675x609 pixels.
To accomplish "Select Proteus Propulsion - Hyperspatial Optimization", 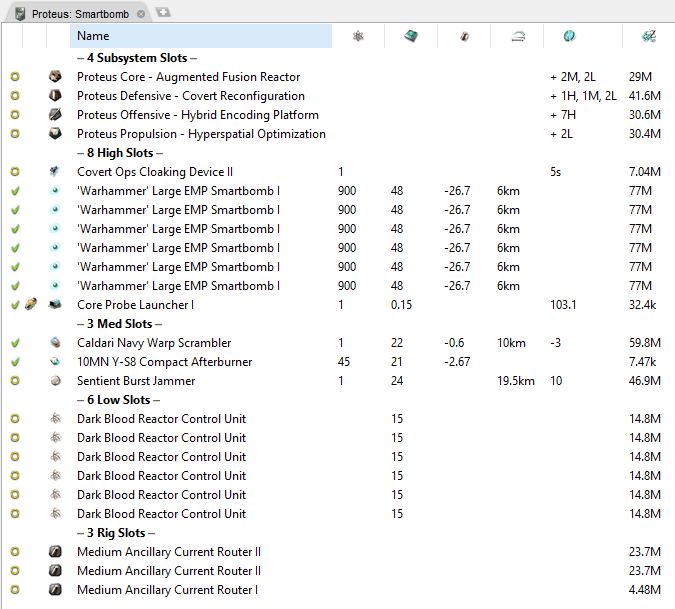I will (x=201, y=134).
